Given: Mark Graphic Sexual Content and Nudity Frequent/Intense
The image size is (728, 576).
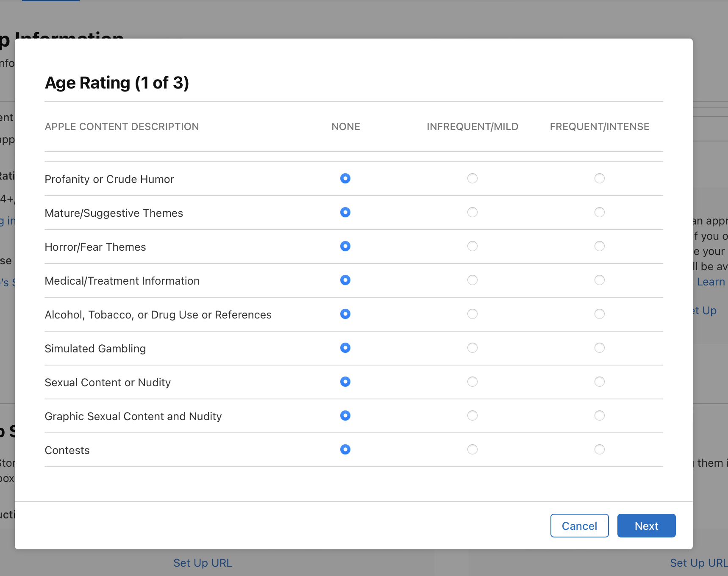Looking at the screenshot, I should (x=600, y=415).
